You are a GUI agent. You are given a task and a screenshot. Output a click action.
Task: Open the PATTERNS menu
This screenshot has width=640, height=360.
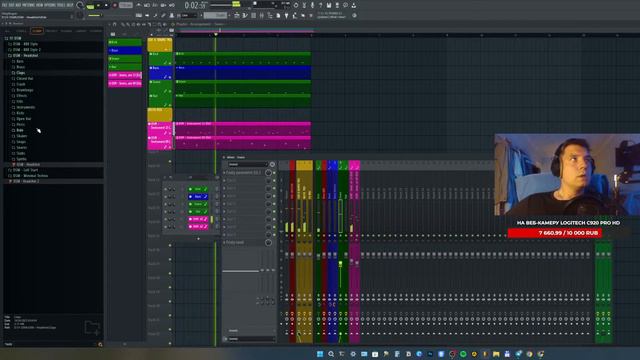click(29, 5)
